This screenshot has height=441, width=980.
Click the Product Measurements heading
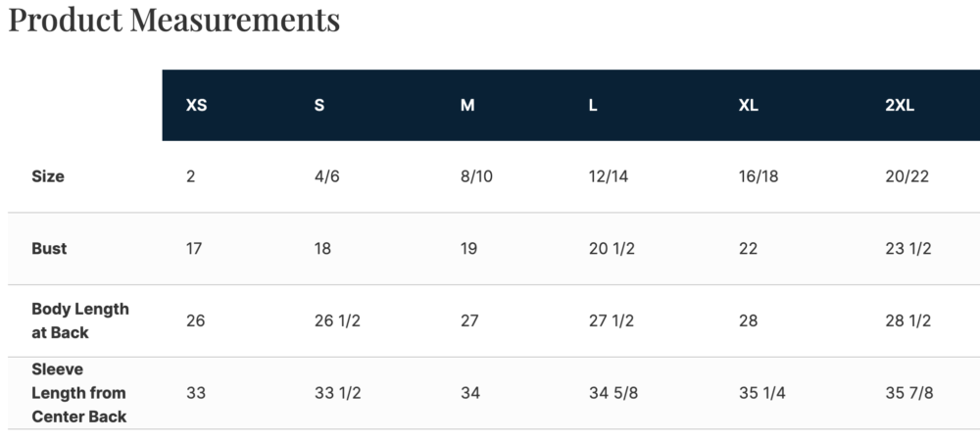coord(174,20)
